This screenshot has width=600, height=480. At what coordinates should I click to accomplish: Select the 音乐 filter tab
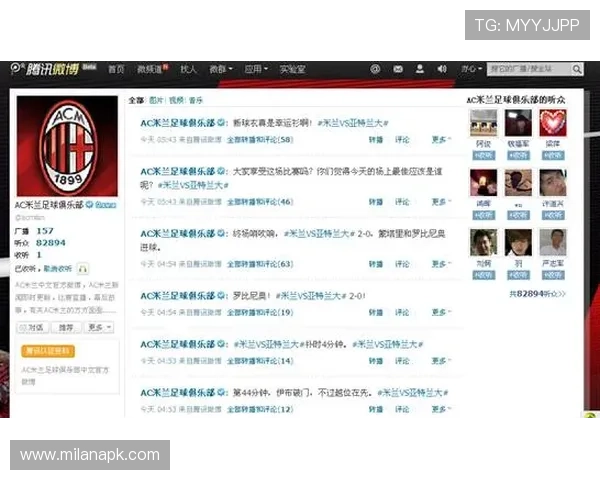pyautogui.click(x=196, y=100)
